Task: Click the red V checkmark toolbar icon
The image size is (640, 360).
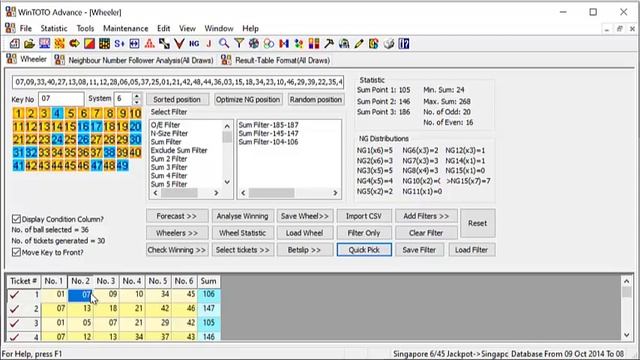Action: point(179,44)
